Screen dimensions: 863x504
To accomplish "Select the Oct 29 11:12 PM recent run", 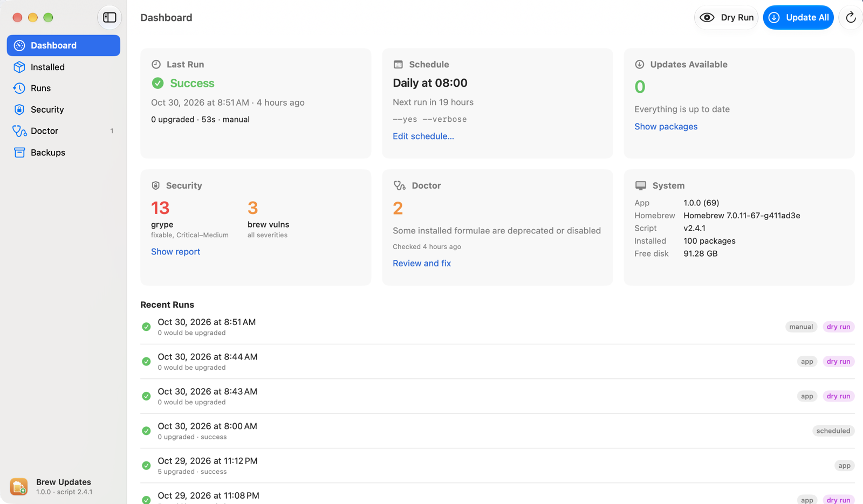I will point(497,466).
